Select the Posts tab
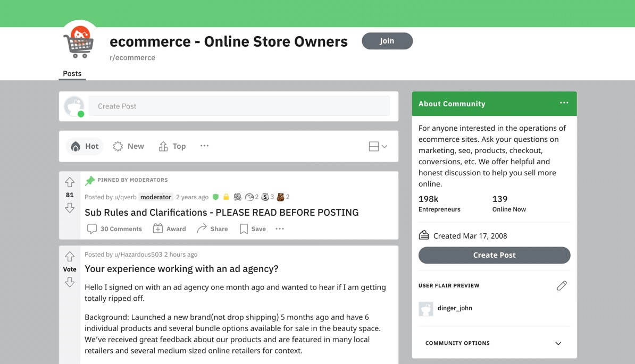This screenshot has height=364, width=635. (x=72, y=73)
